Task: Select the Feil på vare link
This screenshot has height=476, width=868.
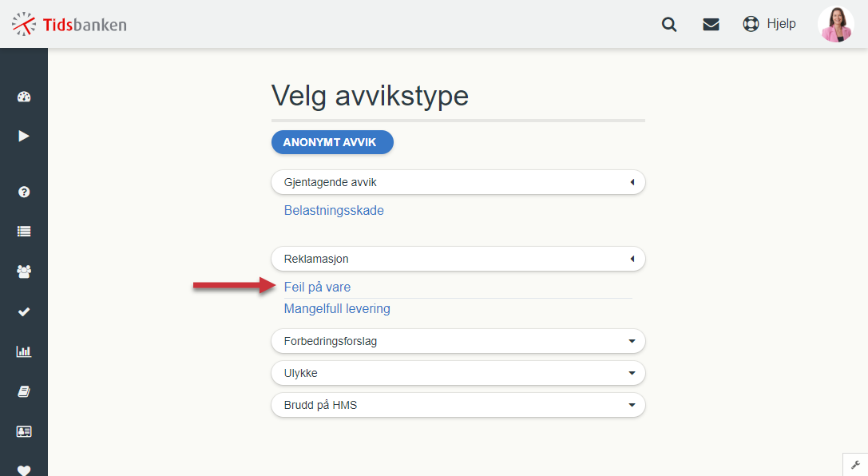Action: (x=317, y=287)
